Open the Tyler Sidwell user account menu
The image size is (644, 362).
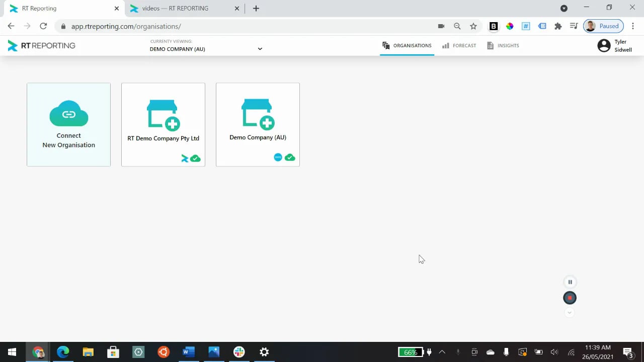[x=615, y=46]
